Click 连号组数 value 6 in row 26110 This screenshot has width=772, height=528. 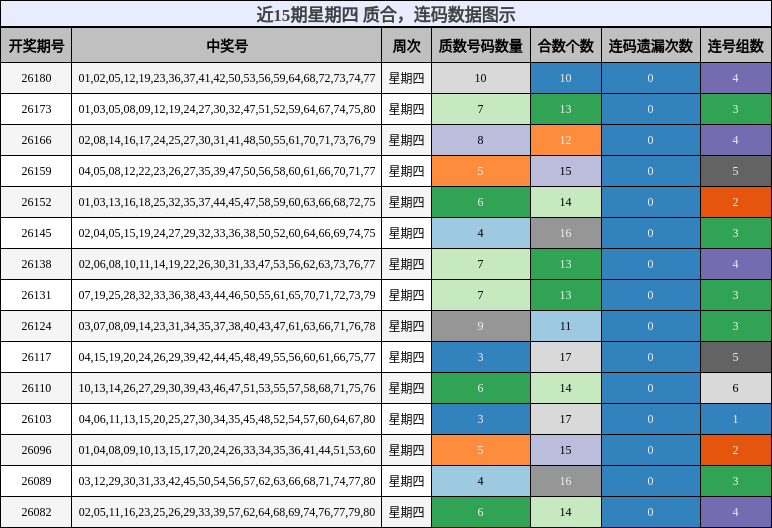coord(736,388)
